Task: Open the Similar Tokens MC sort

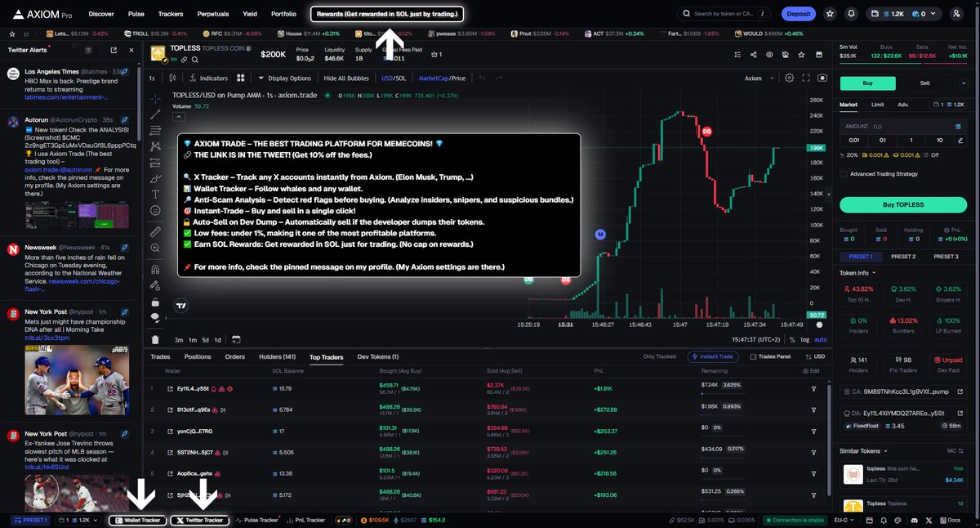Action: [x=955, y=450]
